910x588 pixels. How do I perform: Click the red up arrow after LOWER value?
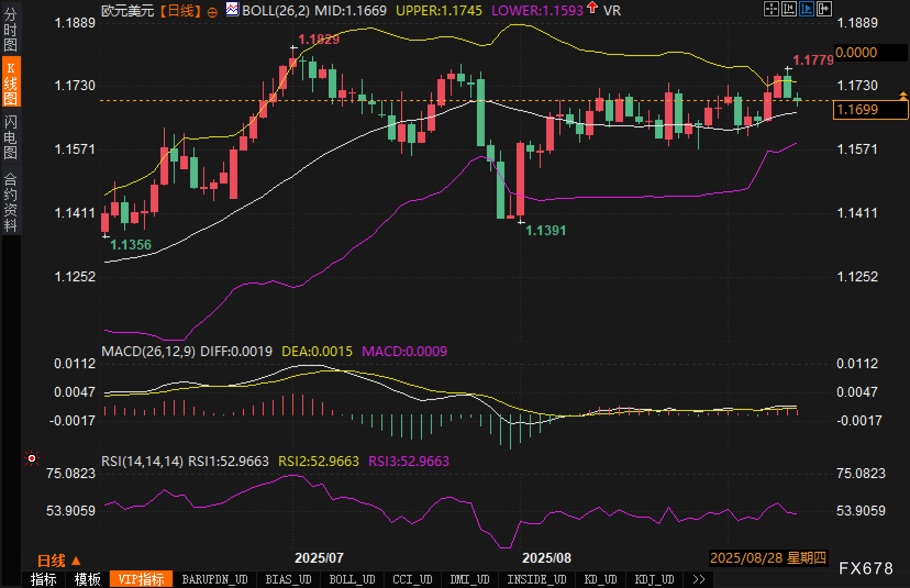pos(592,8)
